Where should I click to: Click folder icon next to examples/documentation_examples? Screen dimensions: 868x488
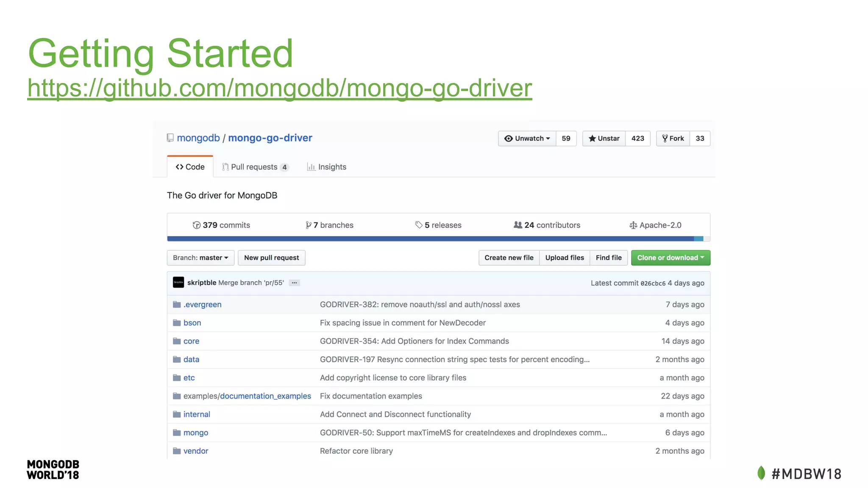177,396
